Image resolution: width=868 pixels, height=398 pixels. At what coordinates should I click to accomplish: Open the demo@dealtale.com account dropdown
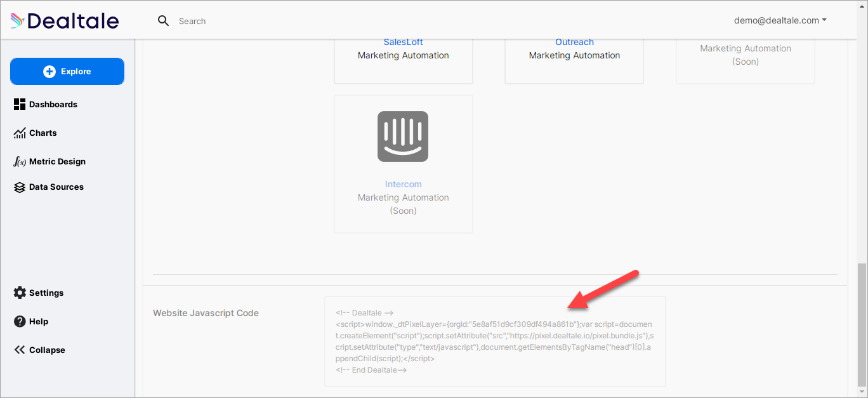click(780, 20)
